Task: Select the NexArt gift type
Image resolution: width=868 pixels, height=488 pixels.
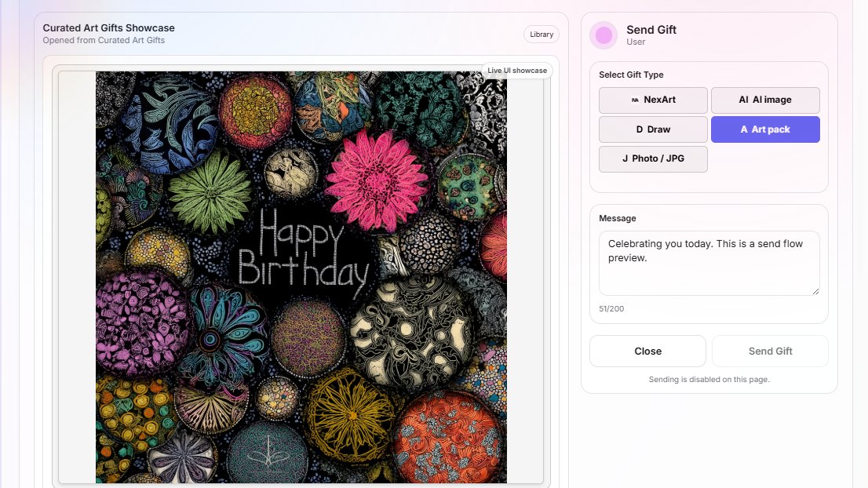Action: pos(653,100)
